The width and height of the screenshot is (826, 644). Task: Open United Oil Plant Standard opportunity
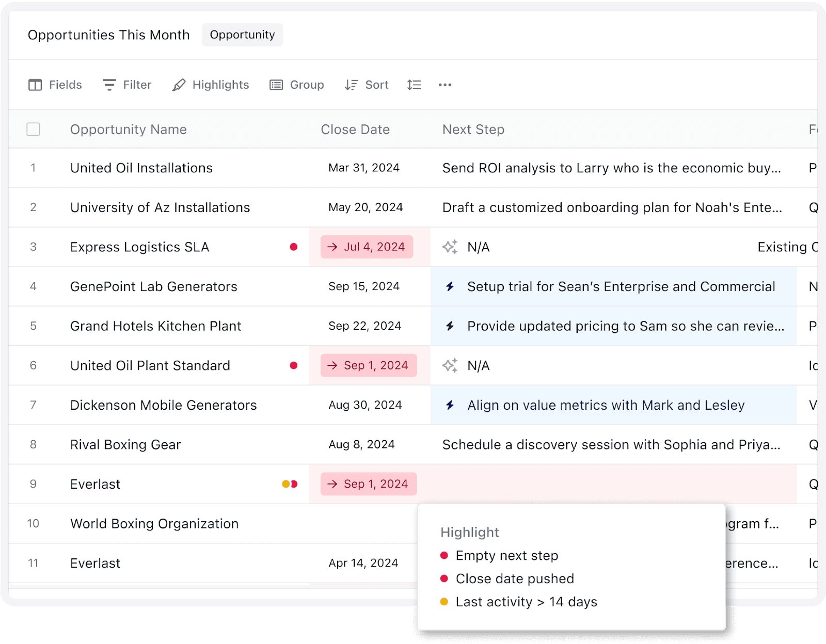(x=150, y=365)
